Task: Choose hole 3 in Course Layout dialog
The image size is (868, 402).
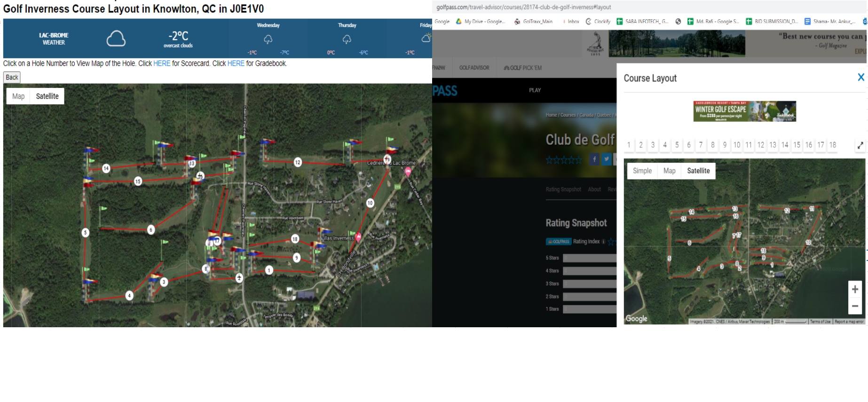Action: pos(653,145)
